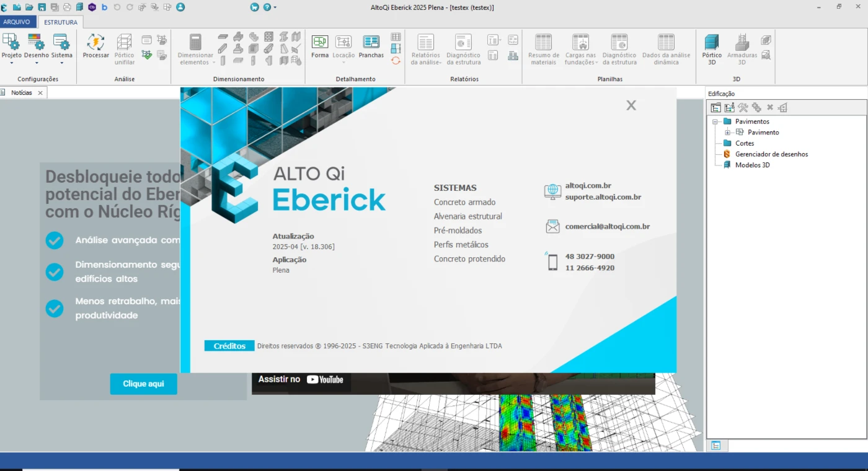Click the delete X icon in Edificação toolbar
This screenshot has height=471, width=868.
pos(770,107)
